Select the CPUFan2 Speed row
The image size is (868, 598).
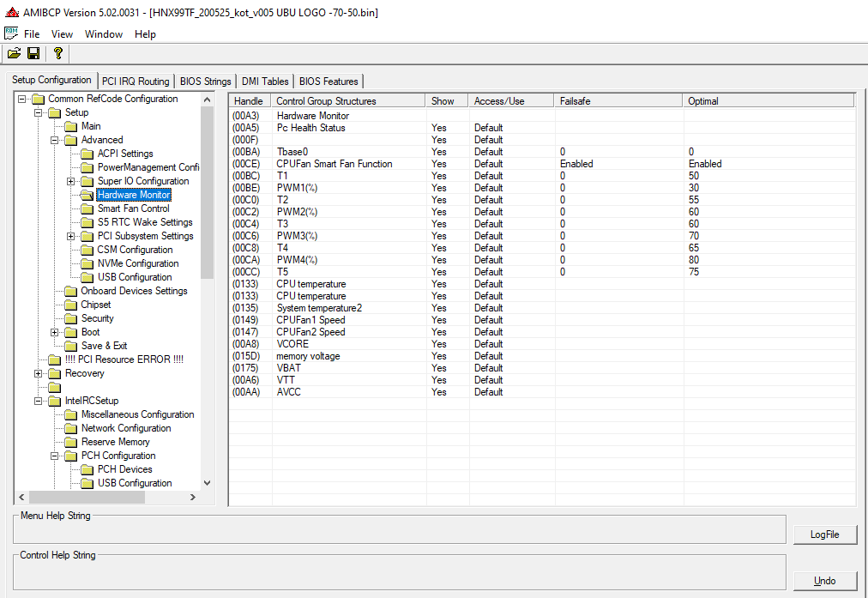(541, 332)
